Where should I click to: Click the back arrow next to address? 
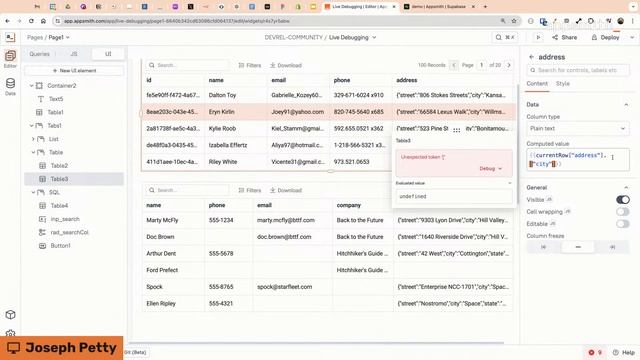click(531, 57)
